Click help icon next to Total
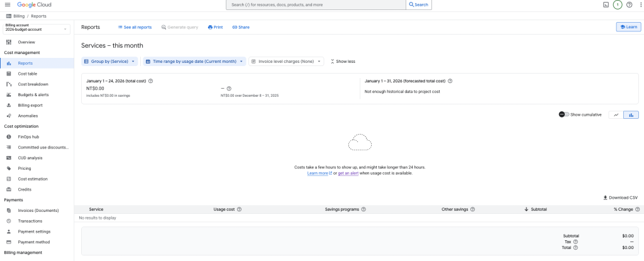644x261 pixels. point(575,247)
